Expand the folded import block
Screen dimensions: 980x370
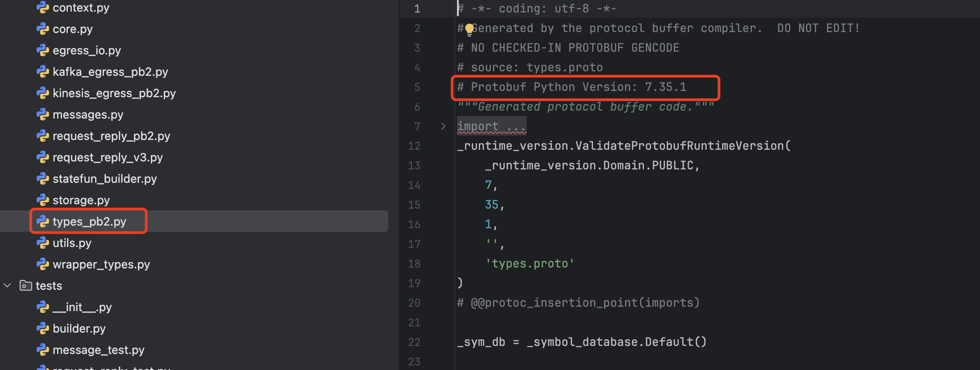click(x=443, y=126)
